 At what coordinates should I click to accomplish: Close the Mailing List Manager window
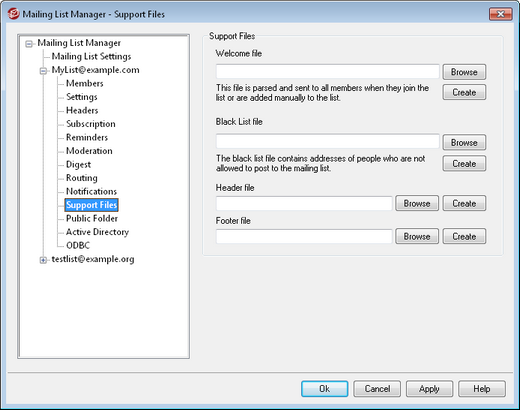click(x=500, y=14)
